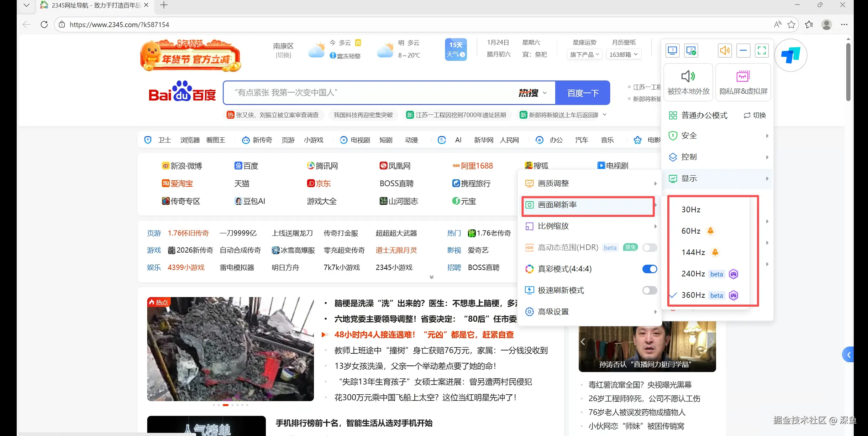Open 隐私屏&虚拟屏 tile
This screenshot has height=436, width=868.
(x=743, y=82)
